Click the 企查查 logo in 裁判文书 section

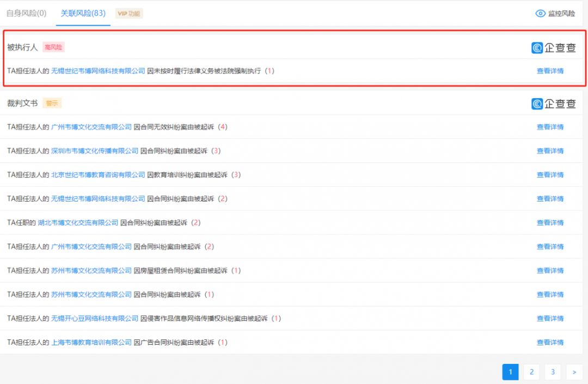click(553, 103)
